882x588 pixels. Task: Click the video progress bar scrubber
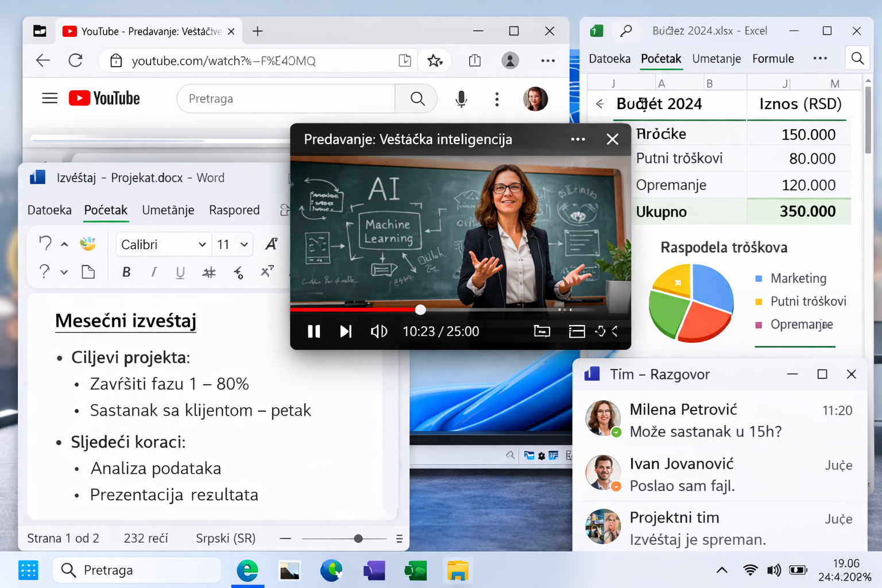click(420, 310)
